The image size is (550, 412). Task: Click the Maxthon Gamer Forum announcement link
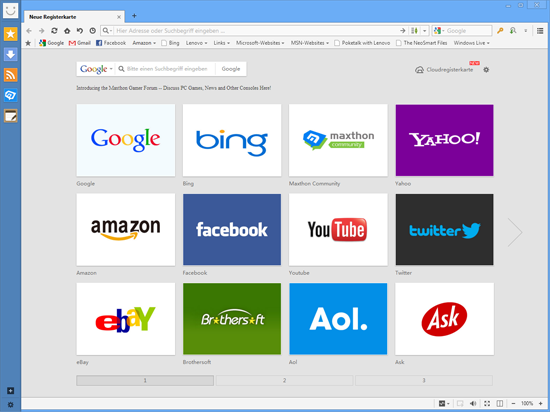click(174, 88)
